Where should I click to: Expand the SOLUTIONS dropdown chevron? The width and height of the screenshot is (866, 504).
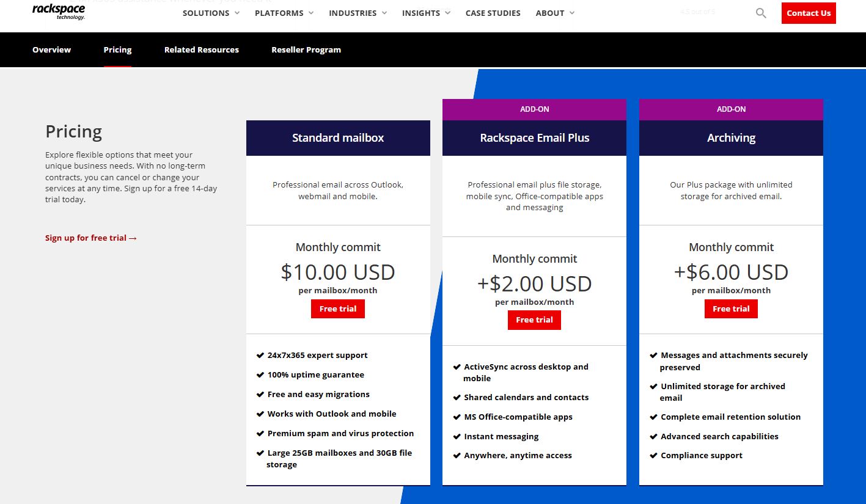[x=237, y=13]
